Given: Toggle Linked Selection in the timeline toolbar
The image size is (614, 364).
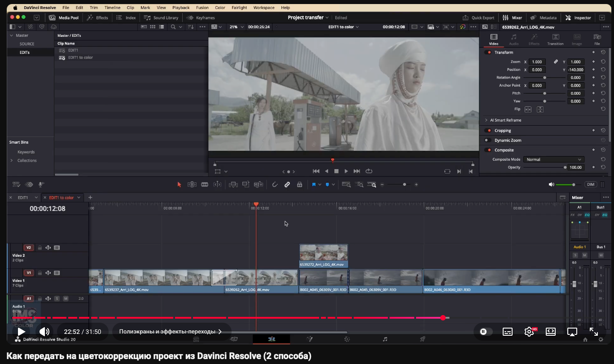Looking at the screenshot, I should coord(287,184).
